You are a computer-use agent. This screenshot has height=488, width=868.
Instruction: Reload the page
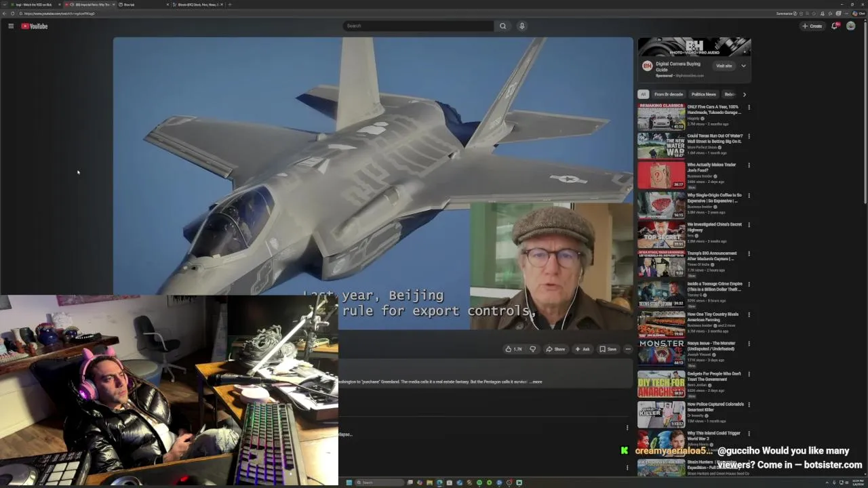click(x=12, y=14)
